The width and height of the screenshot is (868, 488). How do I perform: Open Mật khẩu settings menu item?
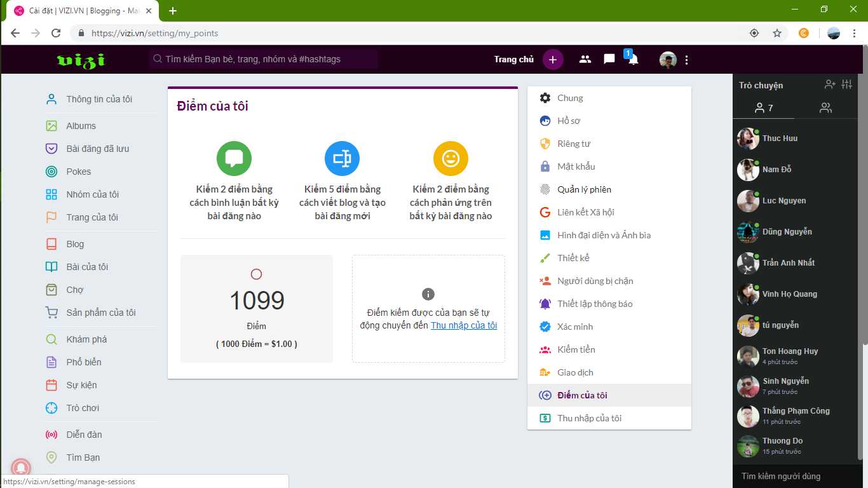(576, 166)
